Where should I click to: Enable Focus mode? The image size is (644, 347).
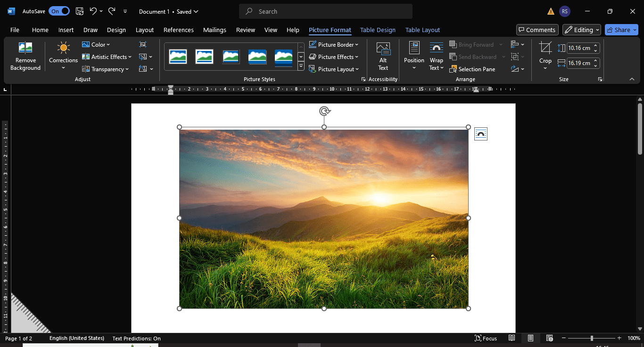486,338
